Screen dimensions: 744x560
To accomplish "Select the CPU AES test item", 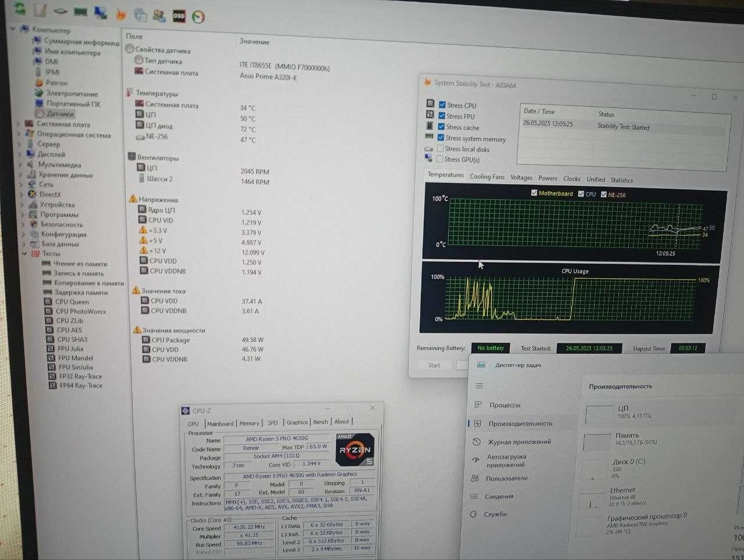I will [69, 330].
